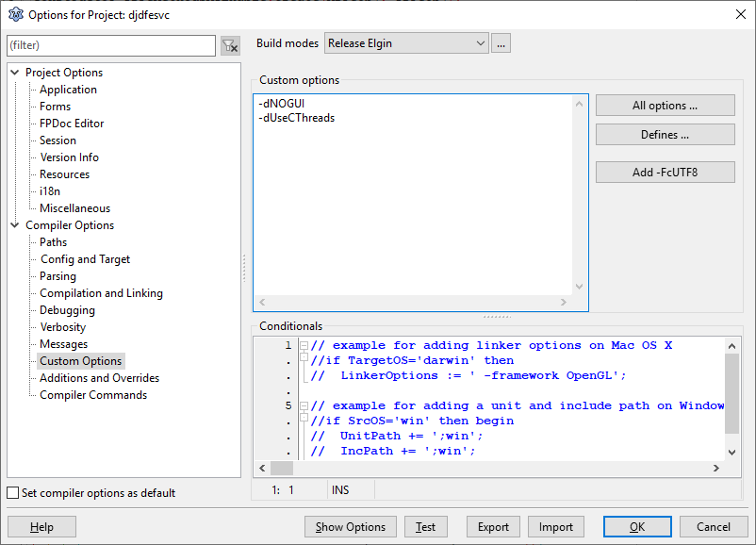Open FPDoc Editor options page
This screenshot has width=756, height=545.
click(x=72, y=123)
